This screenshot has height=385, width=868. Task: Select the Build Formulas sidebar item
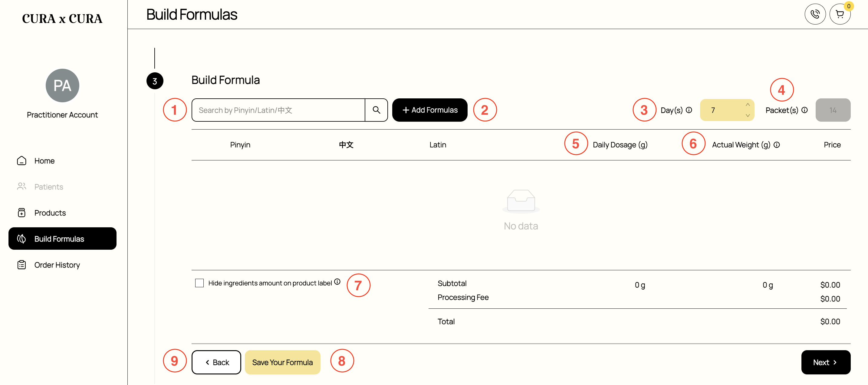coord(62,239)
